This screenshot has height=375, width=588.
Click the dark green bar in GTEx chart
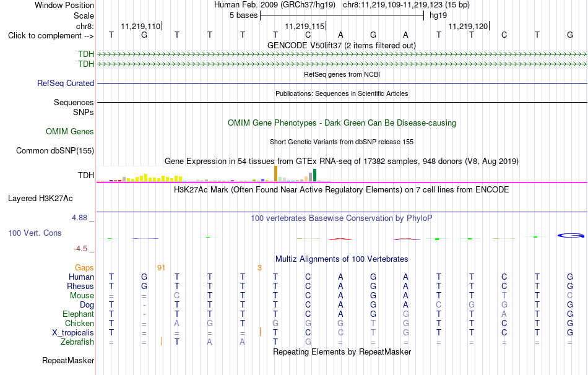coord(314,176)
